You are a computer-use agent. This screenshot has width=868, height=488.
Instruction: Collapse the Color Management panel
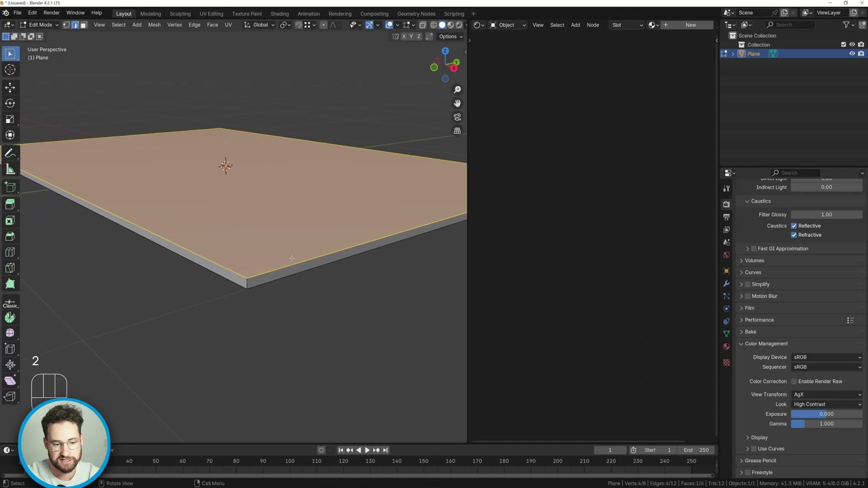(766, 344)
